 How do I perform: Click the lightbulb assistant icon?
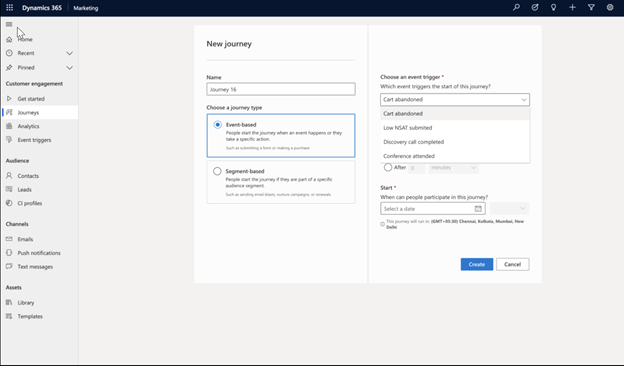pos(553,7)
